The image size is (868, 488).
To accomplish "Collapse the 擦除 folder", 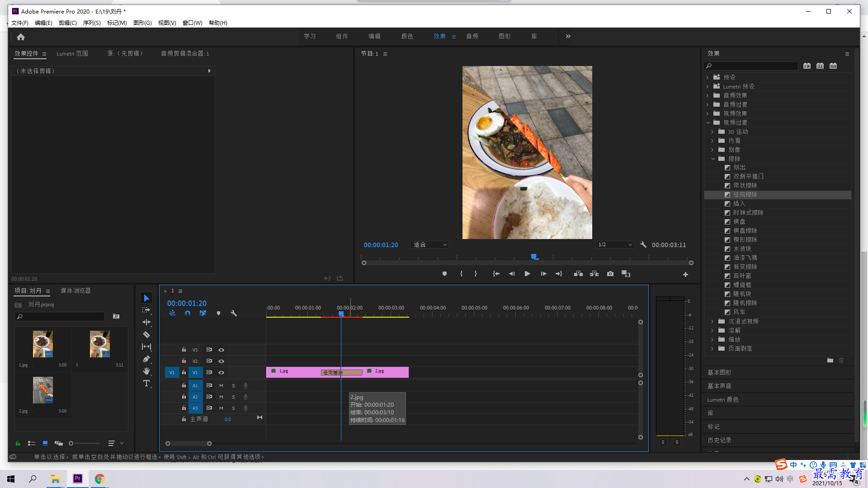I will point(713,159).
